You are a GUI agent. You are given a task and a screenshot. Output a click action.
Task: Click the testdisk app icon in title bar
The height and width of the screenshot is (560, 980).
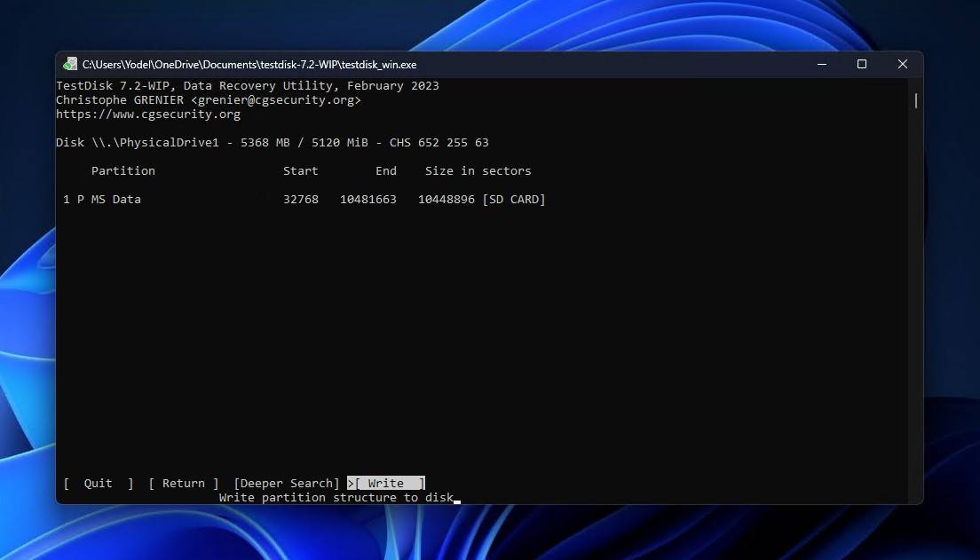70,65
